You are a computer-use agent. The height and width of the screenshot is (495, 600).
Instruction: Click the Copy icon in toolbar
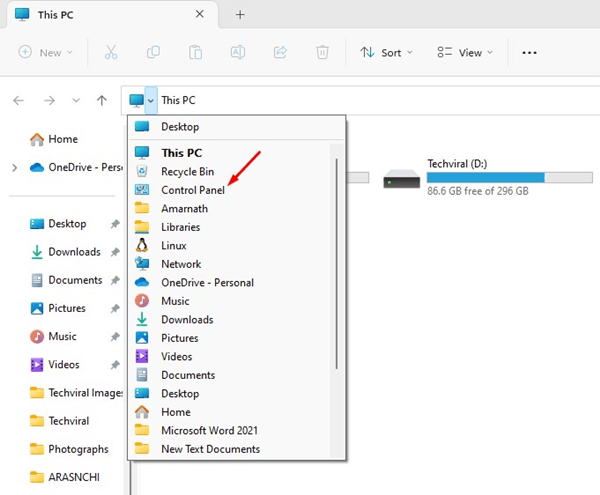tap(154, 52)
